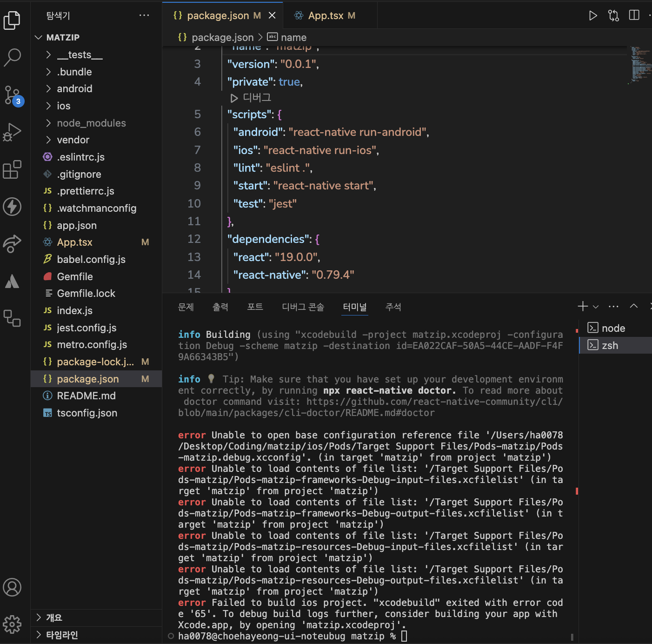The image size is (652, 644).
Task: Open App.tsx in the file tree
Action: pos(96,242)
